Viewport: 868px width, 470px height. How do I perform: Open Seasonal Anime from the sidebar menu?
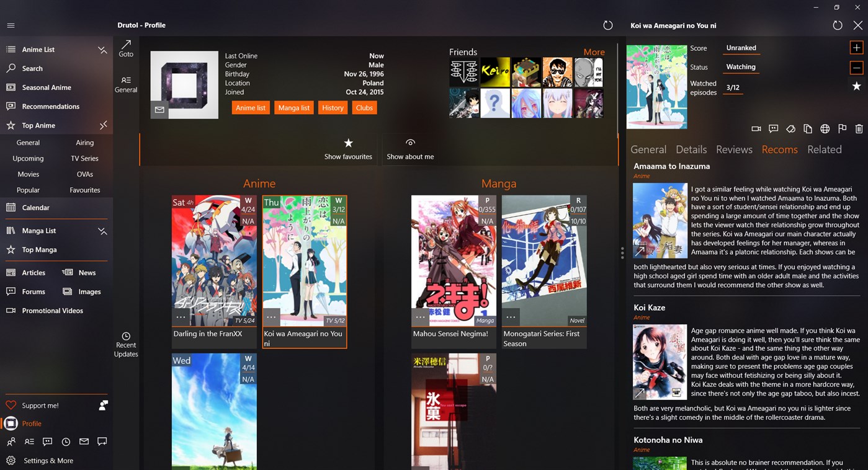pos(47,87)
